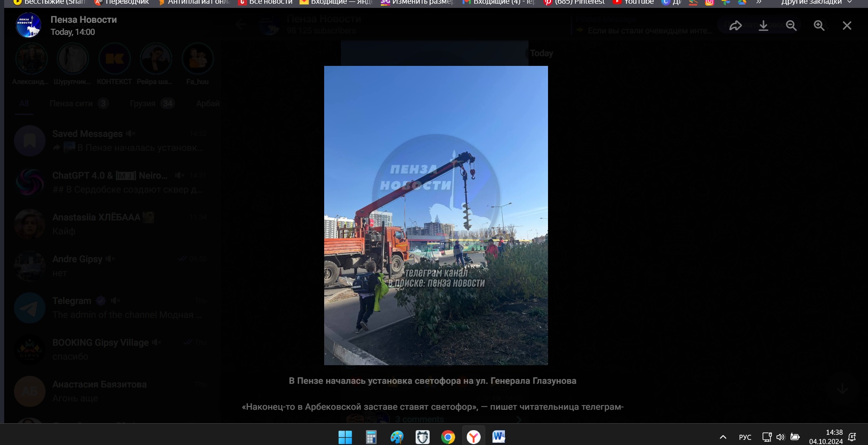This screenshot has height=445, width=868.
Task: Expand the Другие закладки bookmarks folder
Action: [816, 2]
